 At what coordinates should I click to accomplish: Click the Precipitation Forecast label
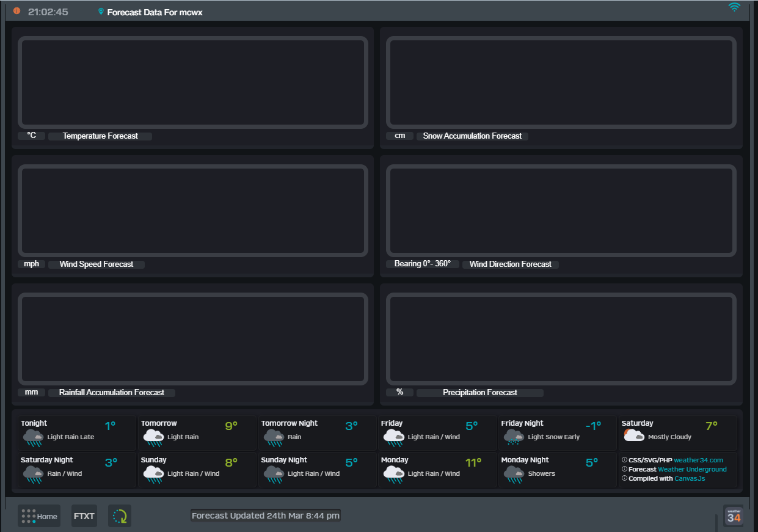tap(480, 393)
